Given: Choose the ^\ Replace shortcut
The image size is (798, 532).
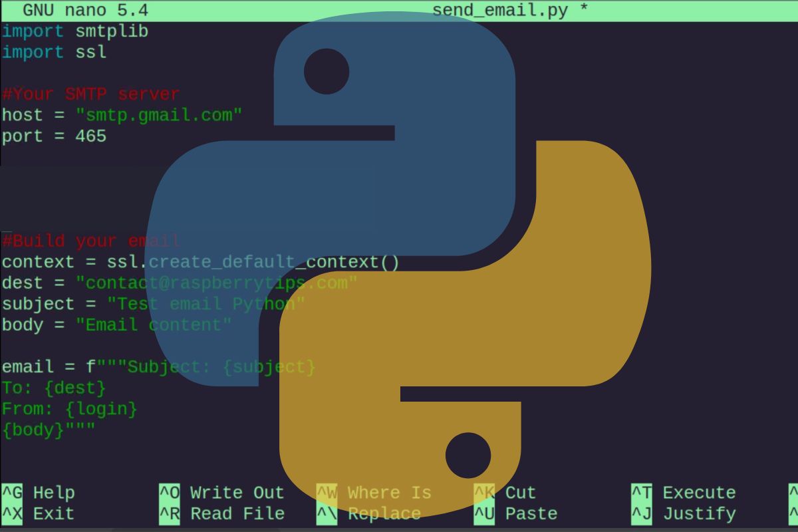Looking at the screenshot, I should [368, 514].
